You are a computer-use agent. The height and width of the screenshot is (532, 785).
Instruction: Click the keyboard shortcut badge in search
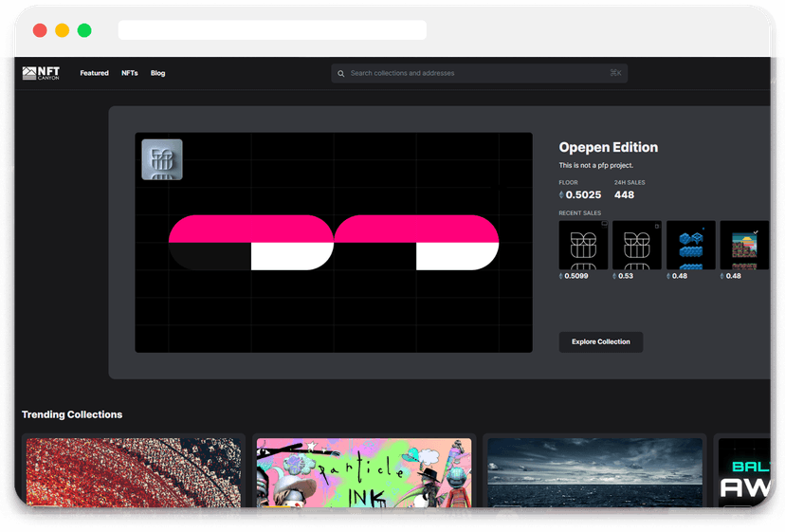615,73
